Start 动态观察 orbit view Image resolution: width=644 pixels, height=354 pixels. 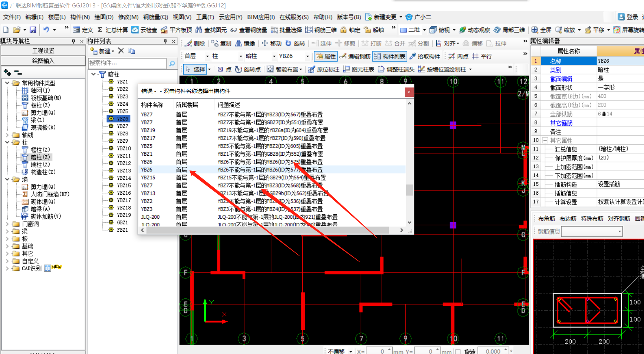click(x=474, y=30)
